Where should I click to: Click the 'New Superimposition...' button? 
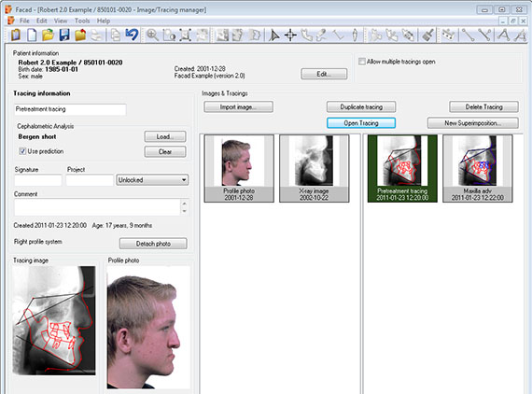(473, 123)
